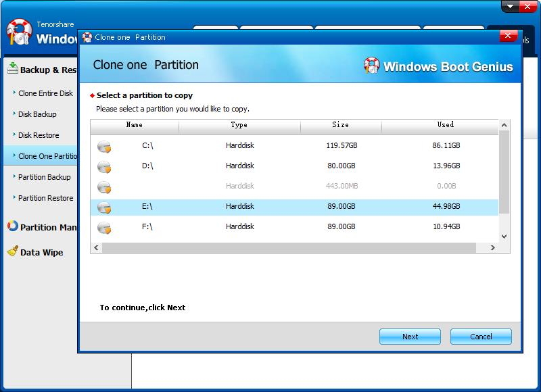This screenshot has height=392, width=541.
Task: Select the D:\ partition name
Action: (x=147, y=166)
